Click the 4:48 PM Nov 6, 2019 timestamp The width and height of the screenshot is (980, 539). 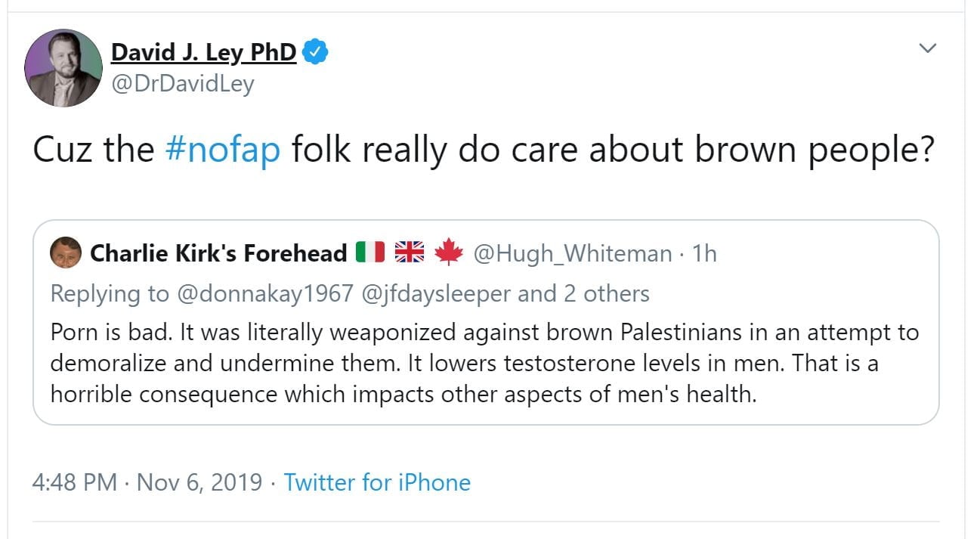(x=147, y=482)
